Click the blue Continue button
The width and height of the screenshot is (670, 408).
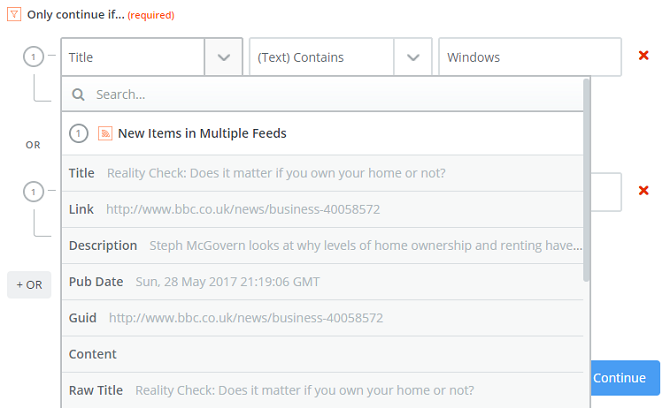625,378
